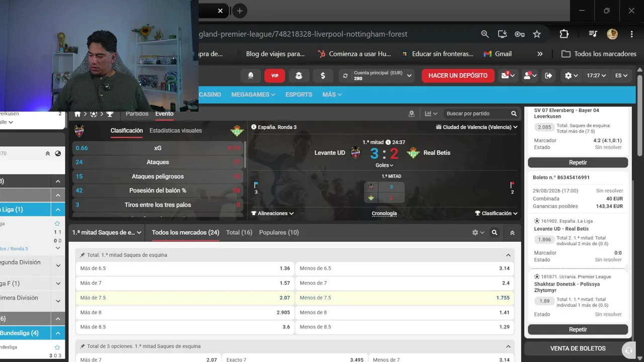Refresh the account balance icon
Screen dimensions: 644x362
345,76
